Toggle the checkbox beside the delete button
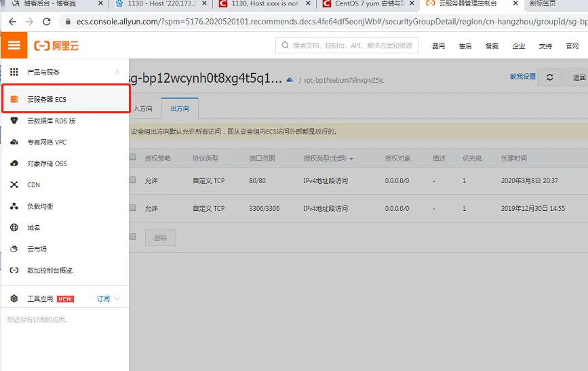Image resolution: width=588 pixels, height=371 pixels. [133, 236]
